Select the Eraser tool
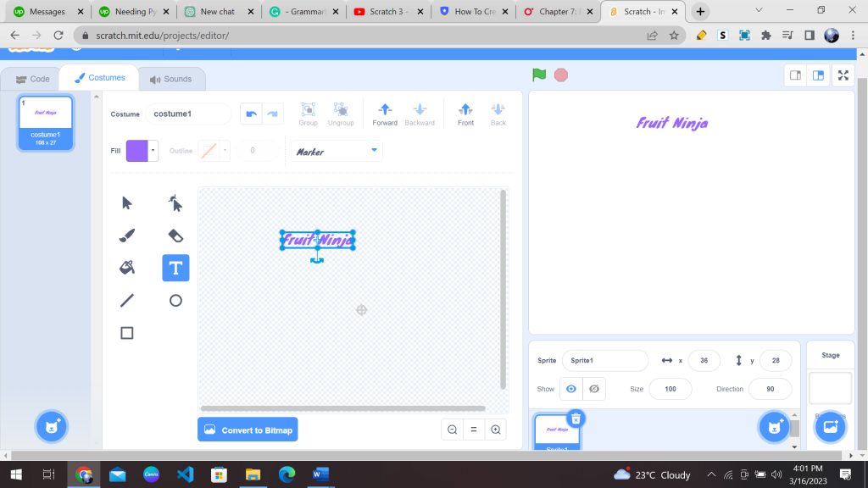 (x=175, y=235)
